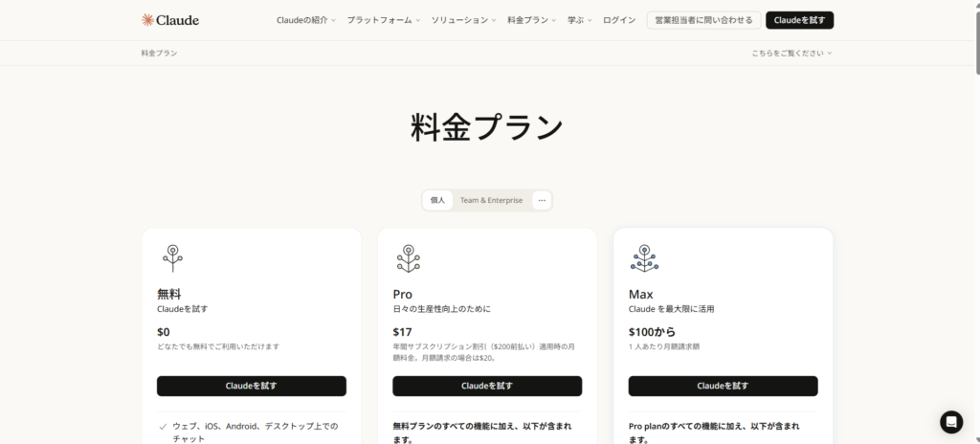
Task: Select the 個人 plan toggle
Action: [x=438, y=200]
